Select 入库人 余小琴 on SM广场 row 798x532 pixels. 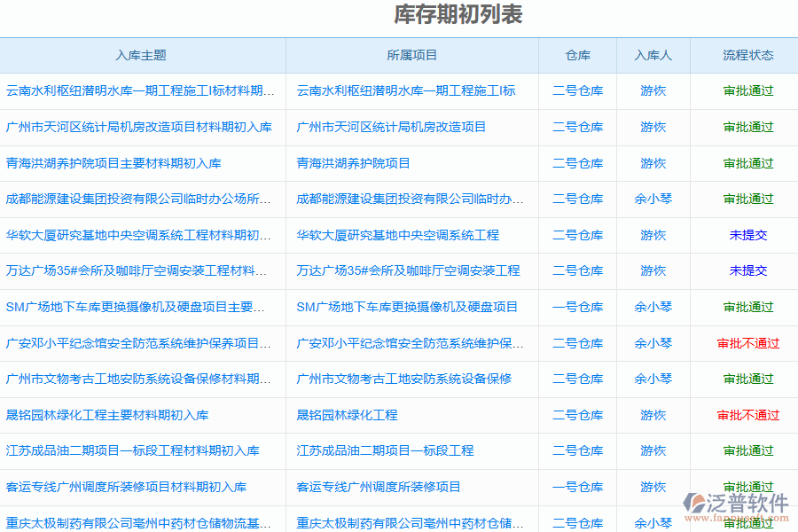(x=653, y=307)
